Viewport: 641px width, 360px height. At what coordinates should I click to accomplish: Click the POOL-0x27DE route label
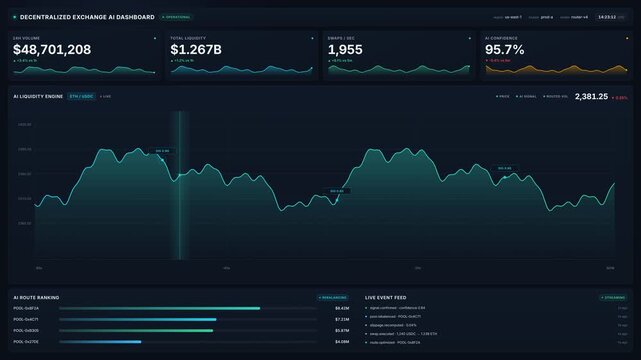pos(26,342)
